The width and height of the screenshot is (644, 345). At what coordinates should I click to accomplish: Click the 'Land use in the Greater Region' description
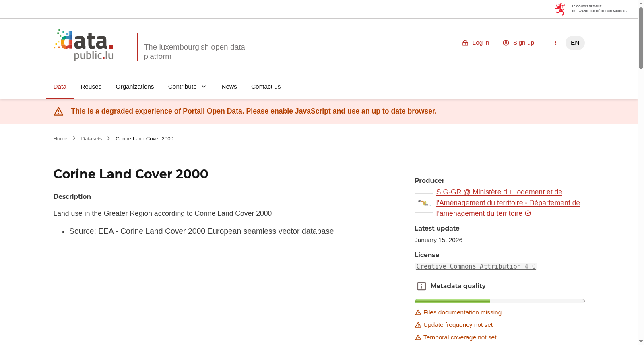pyautogui.click(x=163, y=213)
